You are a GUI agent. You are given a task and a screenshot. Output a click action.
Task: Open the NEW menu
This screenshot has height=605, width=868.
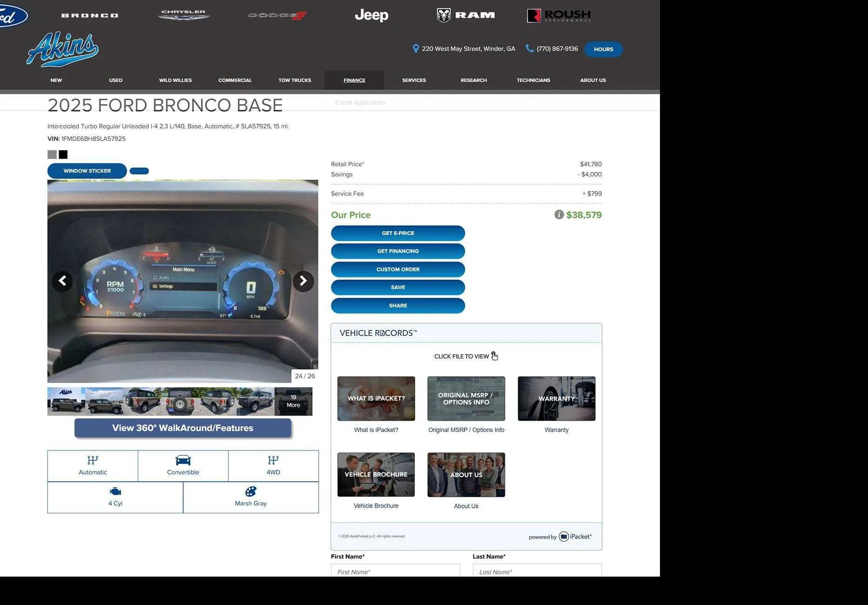[56, 80]
